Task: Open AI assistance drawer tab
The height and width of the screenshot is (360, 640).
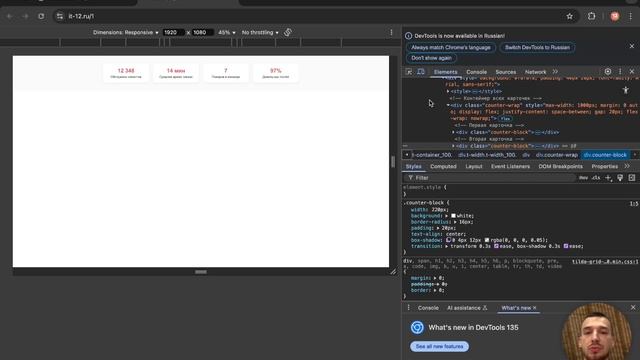Action: pyautogui.click(x=467, y=308)
